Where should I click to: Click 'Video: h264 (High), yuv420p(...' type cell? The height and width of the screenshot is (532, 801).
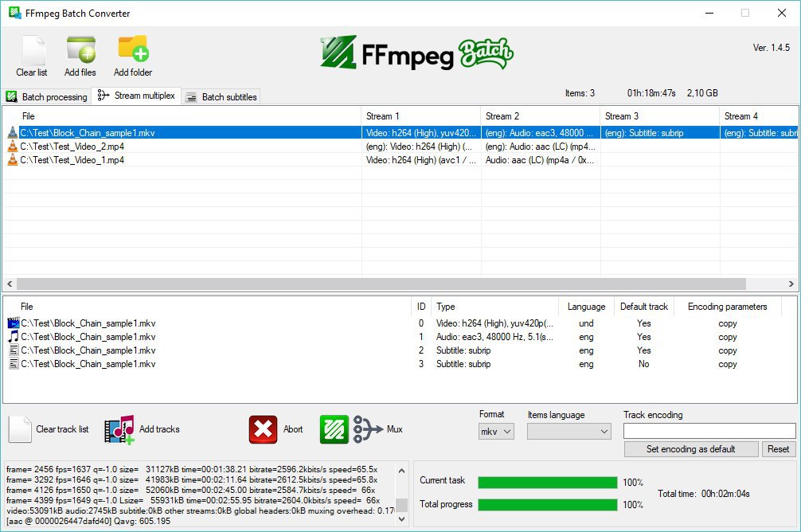(494, 323)
